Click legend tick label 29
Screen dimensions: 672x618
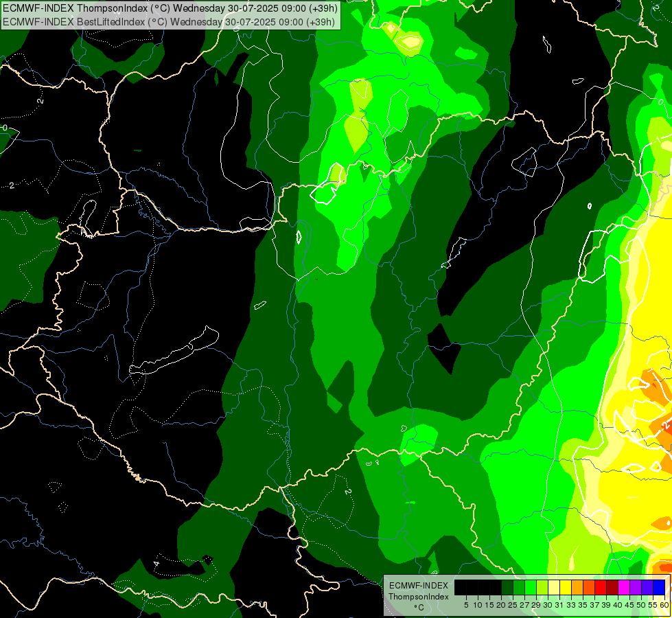(x=536, y=605)
